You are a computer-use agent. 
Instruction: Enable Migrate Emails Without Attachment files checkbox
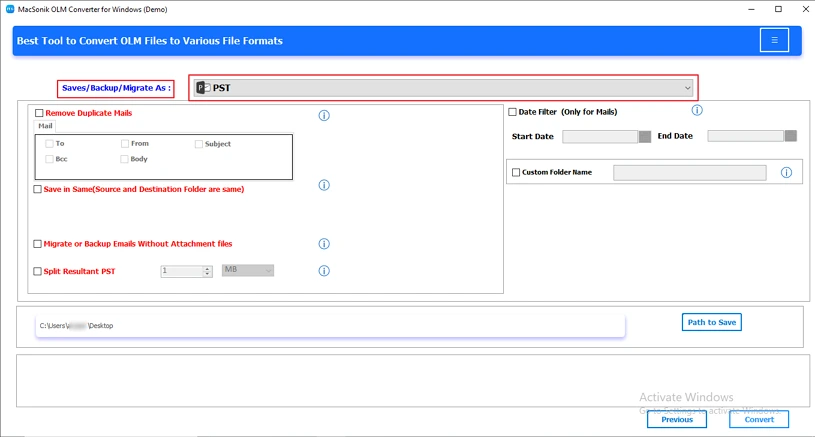coord(37,244)
